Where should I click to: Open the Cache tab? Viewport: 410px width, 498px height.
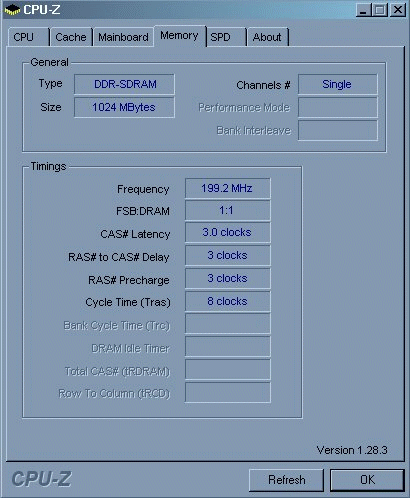[x=71, y=37]
